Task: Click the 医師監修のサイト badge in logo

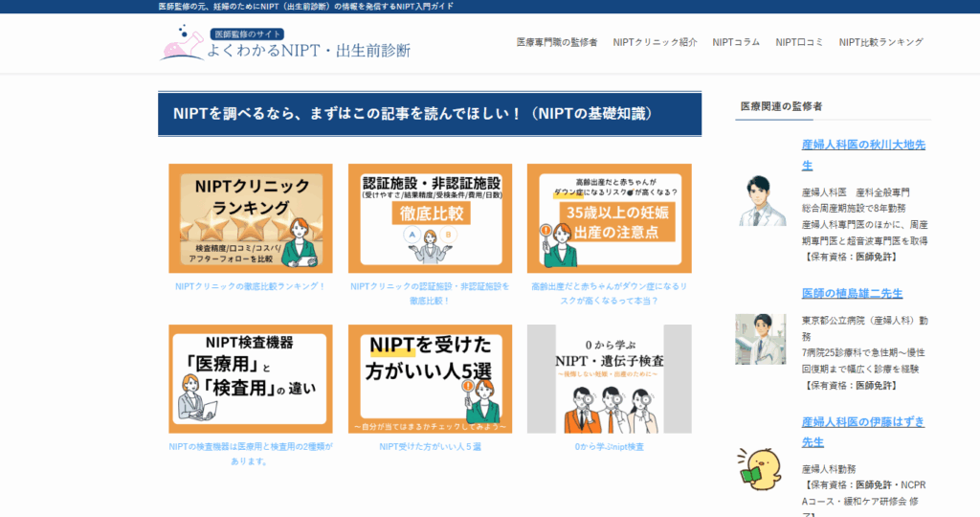Action: tap(248, 34)
